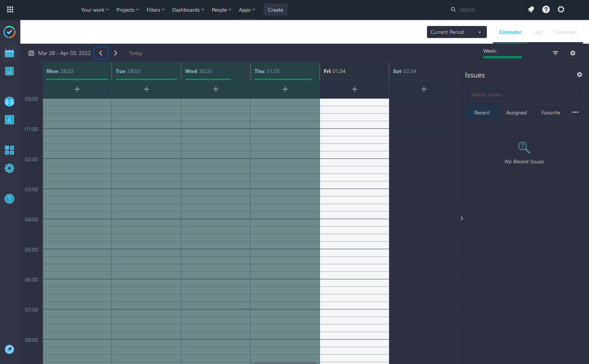
Task: Switch to the Timesheet tab
Action: point(565,32)
